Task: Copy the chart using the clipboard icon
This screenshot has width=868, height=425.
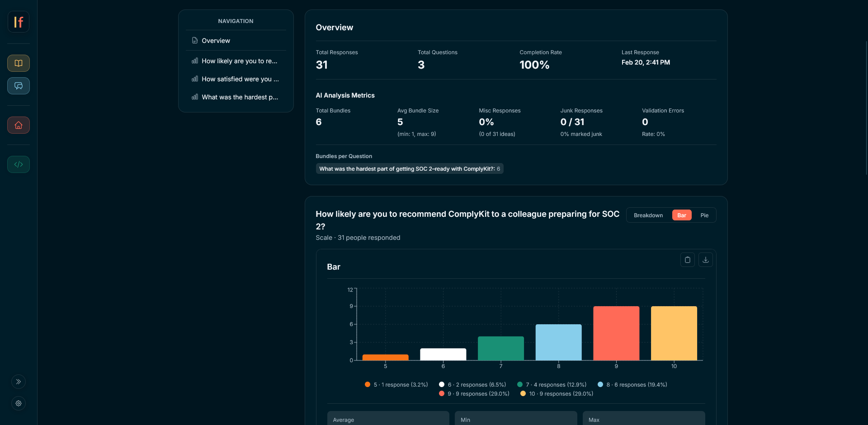Action: click(x=688, y=260)
